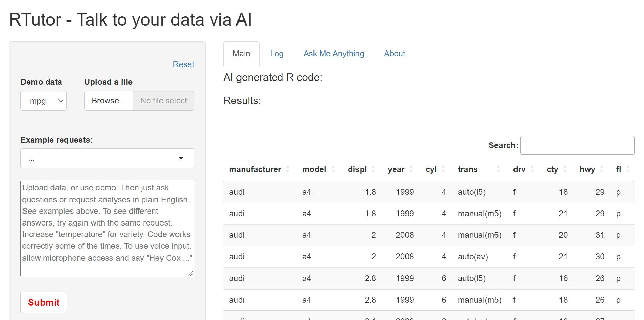The image size is (644, 320).
Task: Select the Main tab
Action: pyautogui.click(x=241, y=54)
